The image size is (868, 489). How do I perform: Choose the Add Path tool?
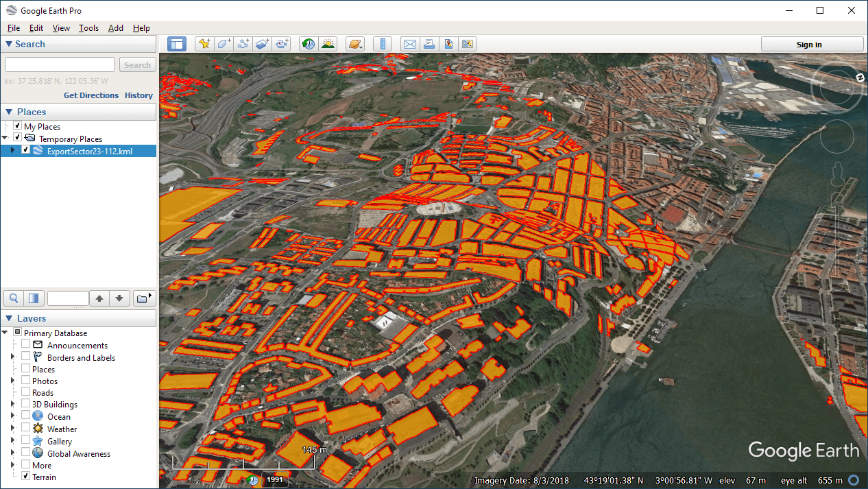[243, 44]
